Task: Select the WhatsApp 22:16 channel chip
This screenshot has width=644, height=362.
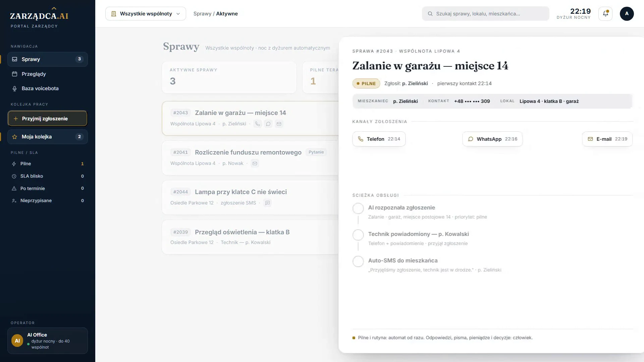Action: (492, 139)
